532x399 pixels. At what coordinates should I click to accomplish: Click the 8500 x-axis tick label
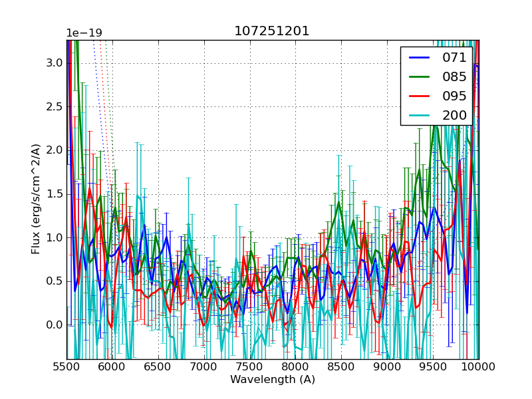(x=341, y=366)
